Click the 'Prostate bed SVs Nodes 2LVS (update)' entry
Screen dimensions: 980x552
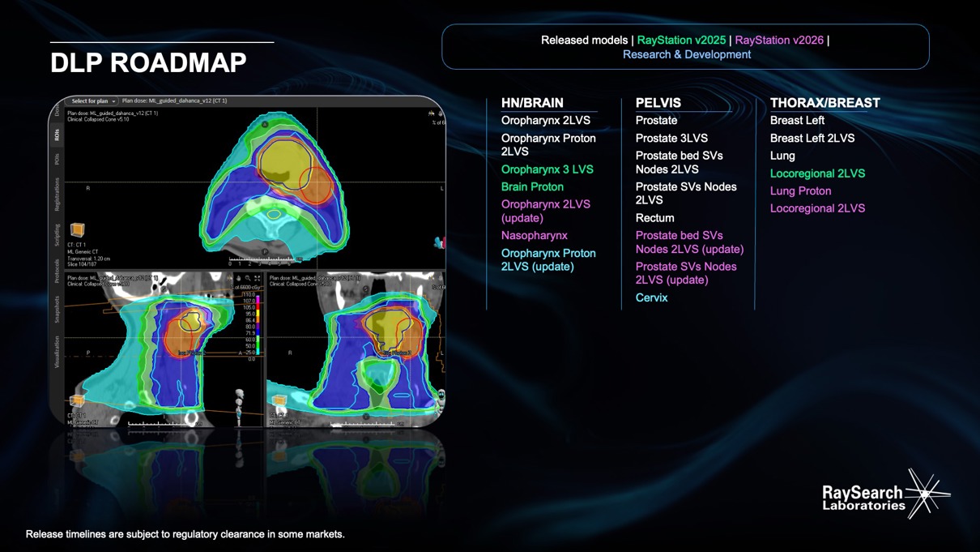click(690, 242)
